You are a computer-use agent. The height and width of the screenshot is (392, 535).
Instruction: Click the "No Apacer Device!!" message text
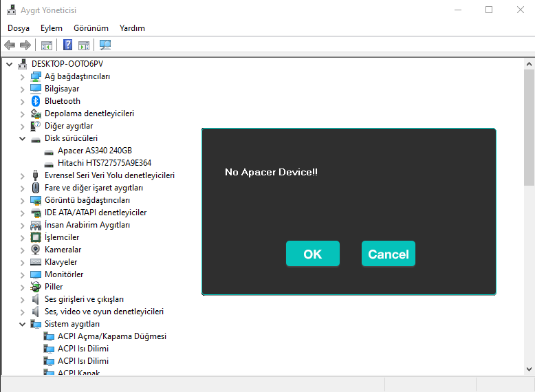(271, 172)
